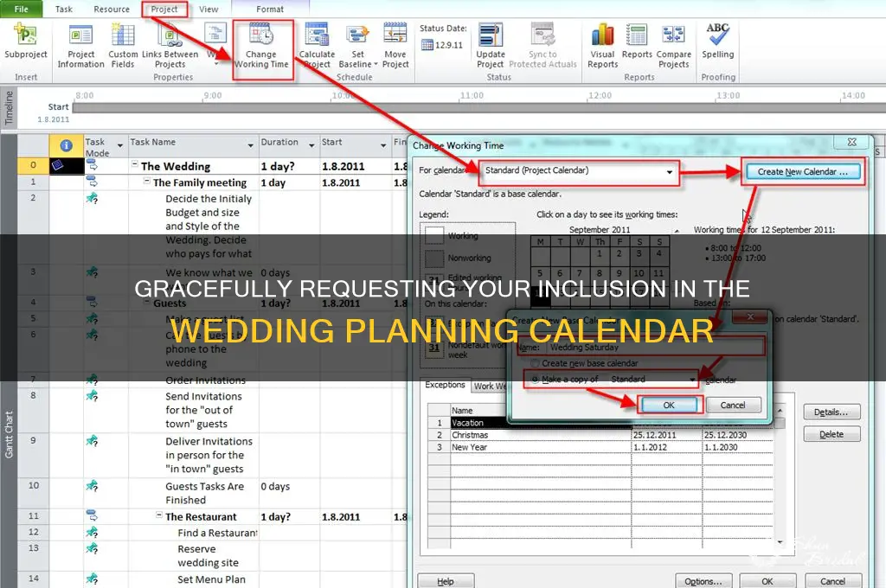
Task: Select day 8 in September calendar
Action: 600,273
